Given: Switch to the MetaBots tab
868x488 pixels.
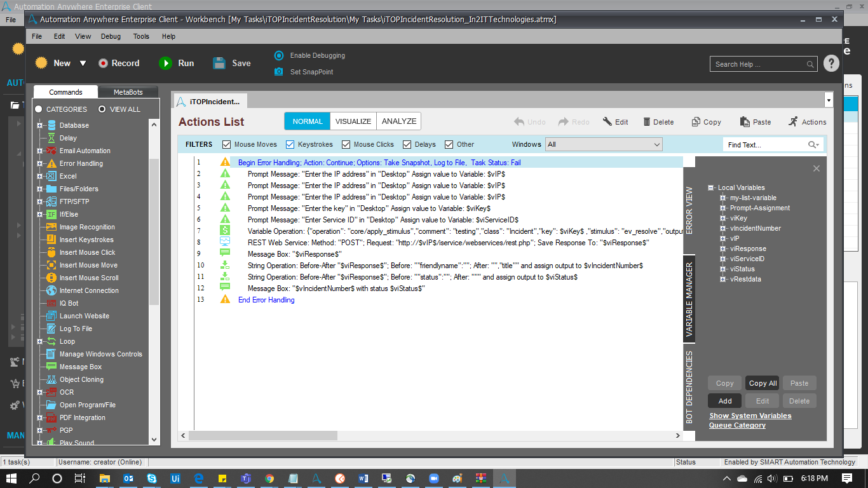Looking at the screenshot, I should coord(128,92).
